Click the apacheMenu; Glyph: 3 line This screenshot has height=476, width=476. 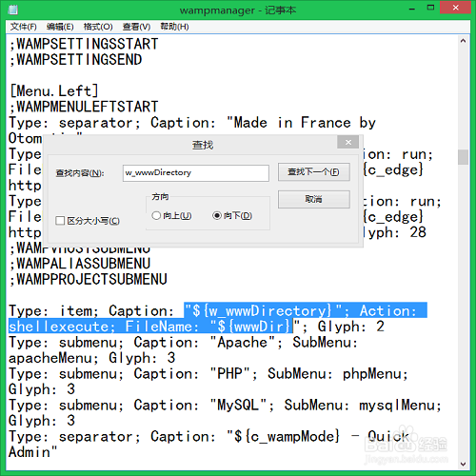(x=92, y=358)
